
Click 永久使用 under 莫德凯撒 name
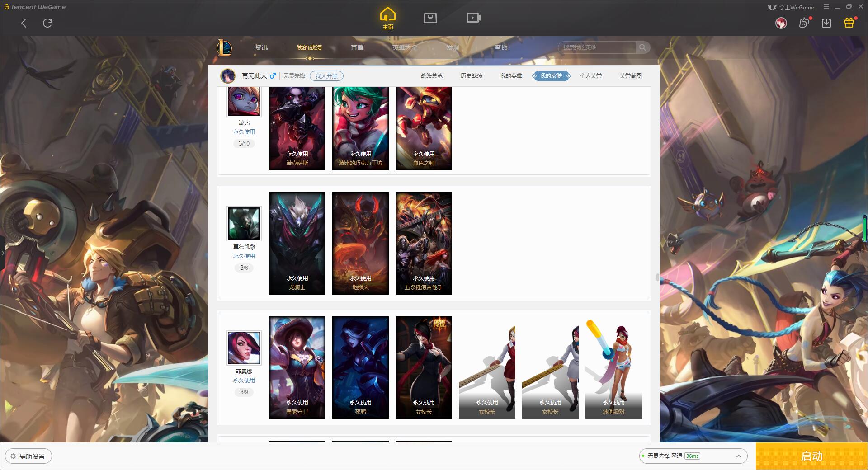(x=244, y=256)
